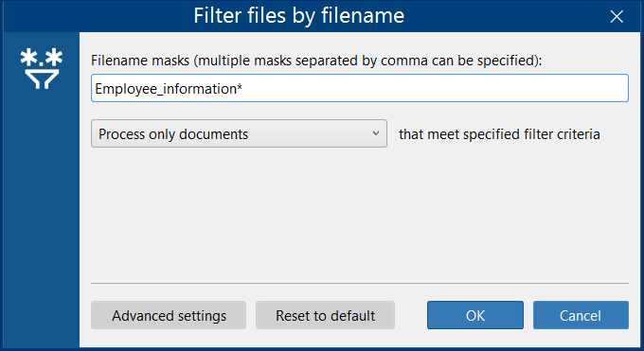
Task: Open the 'Process only documents' dropdown
Action: [239, 133]
